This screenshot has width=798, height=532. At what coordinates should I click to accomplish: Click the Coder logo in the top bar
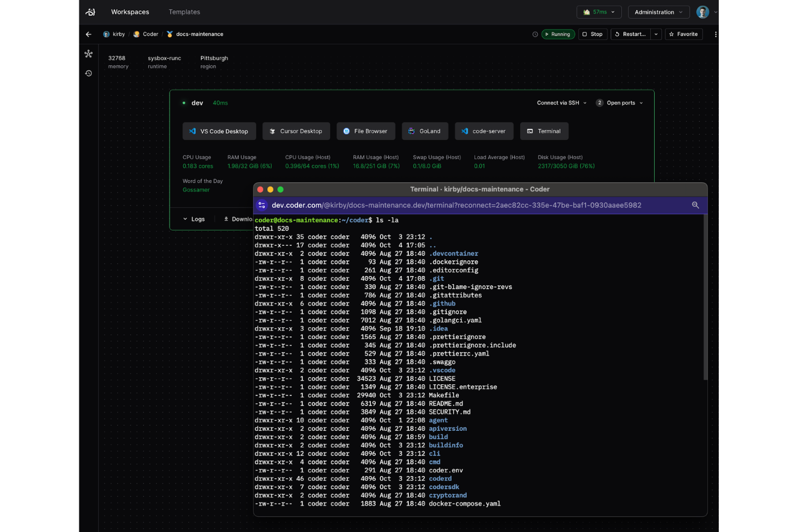coord(90,11)
